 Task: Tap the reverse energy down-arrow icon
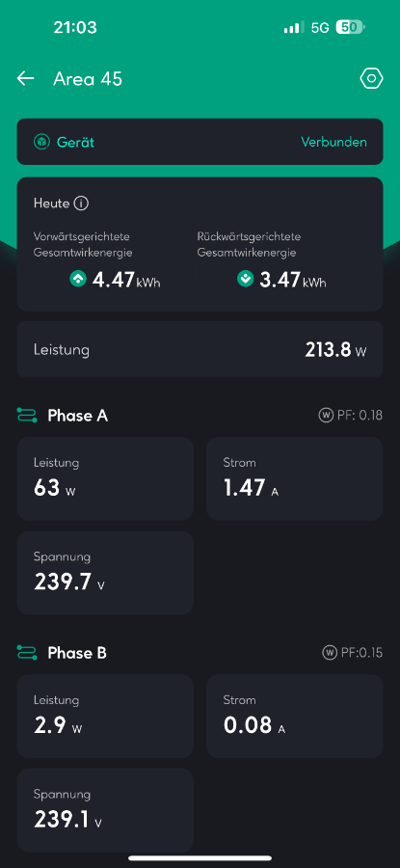pos(245,279)
